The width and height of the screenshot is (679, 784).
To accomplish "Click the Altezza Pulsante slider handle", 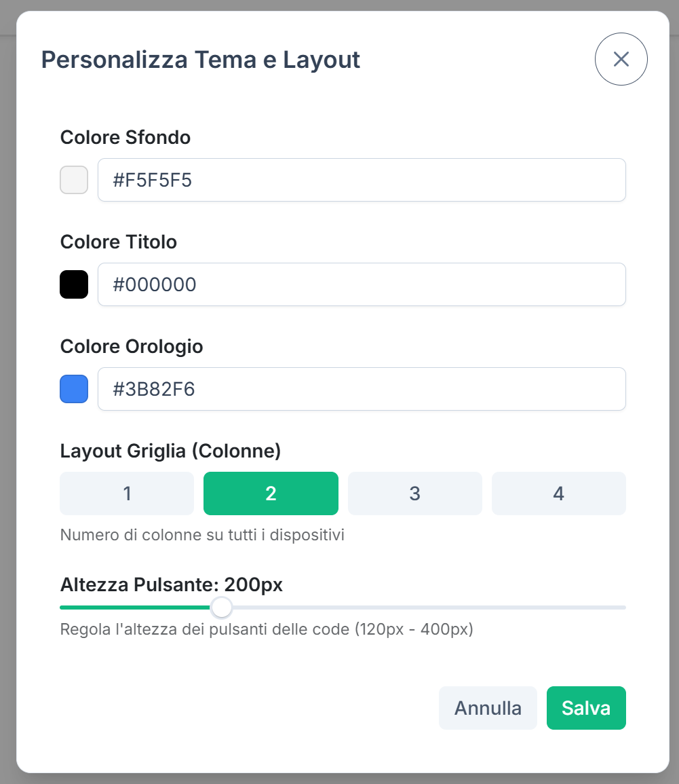I will click(221, 608).
